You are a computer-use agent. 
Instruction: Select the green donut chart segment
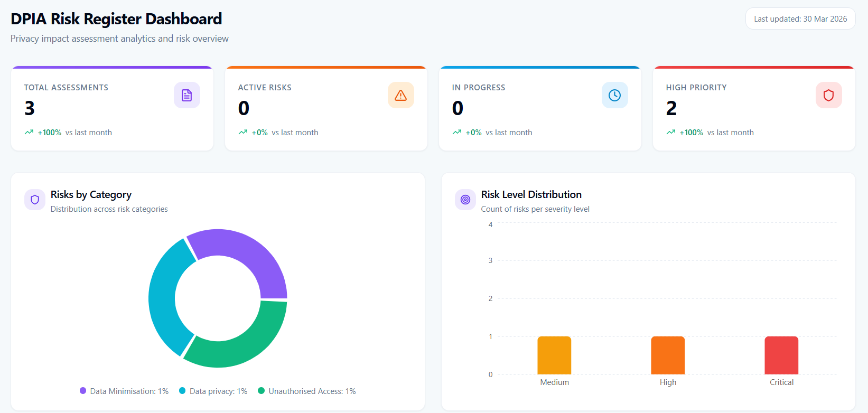click(x=242, y=343)
